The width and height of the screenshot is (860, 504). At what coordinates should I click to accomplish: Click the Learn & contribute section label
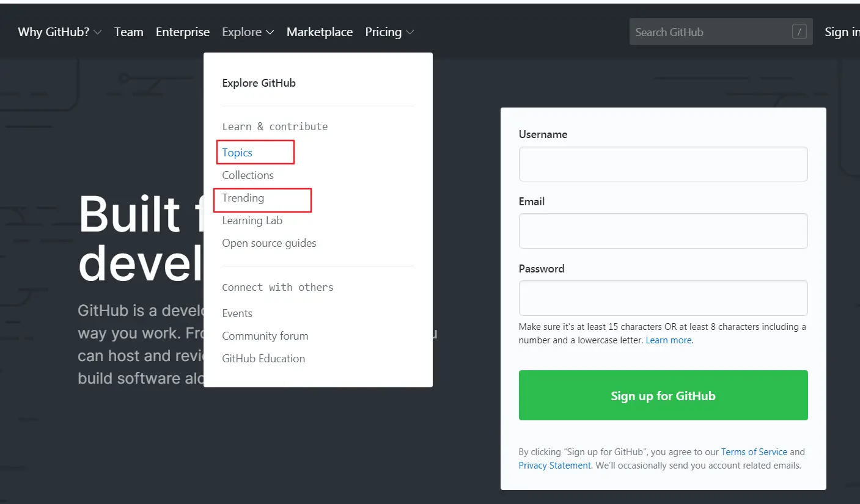pos(275,126)
